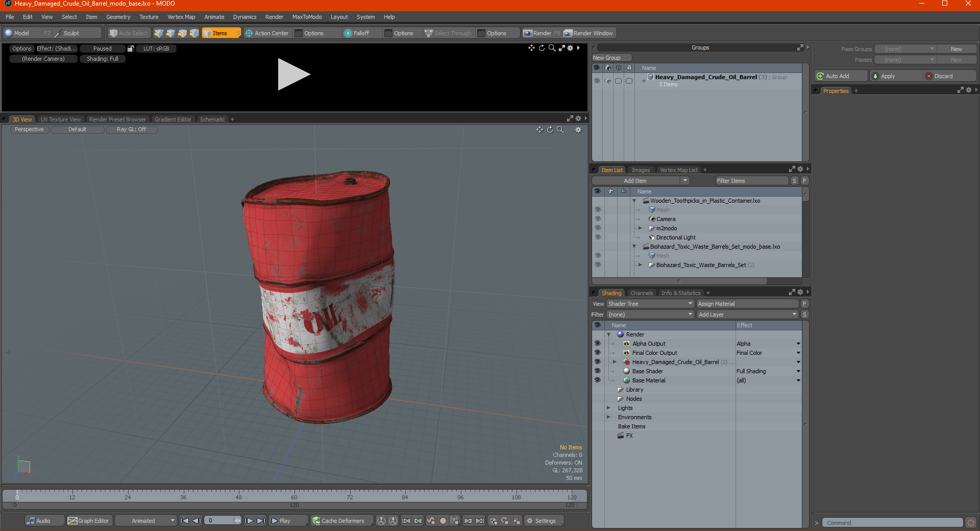Open timeline Settings
This screenshot has width=980, height=531.
[544, 521]
